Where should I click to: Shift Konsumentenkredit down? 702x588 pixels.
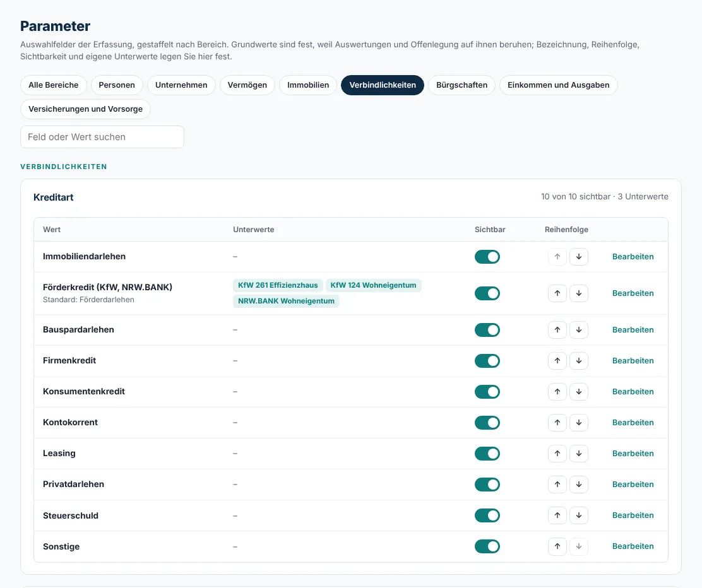578,392
